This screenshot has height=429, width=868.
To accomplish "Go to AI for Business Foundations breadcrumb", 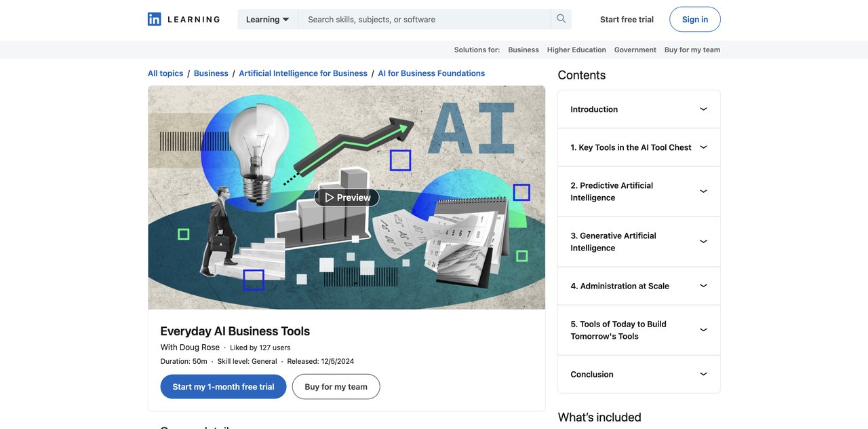I will (431, 73).
